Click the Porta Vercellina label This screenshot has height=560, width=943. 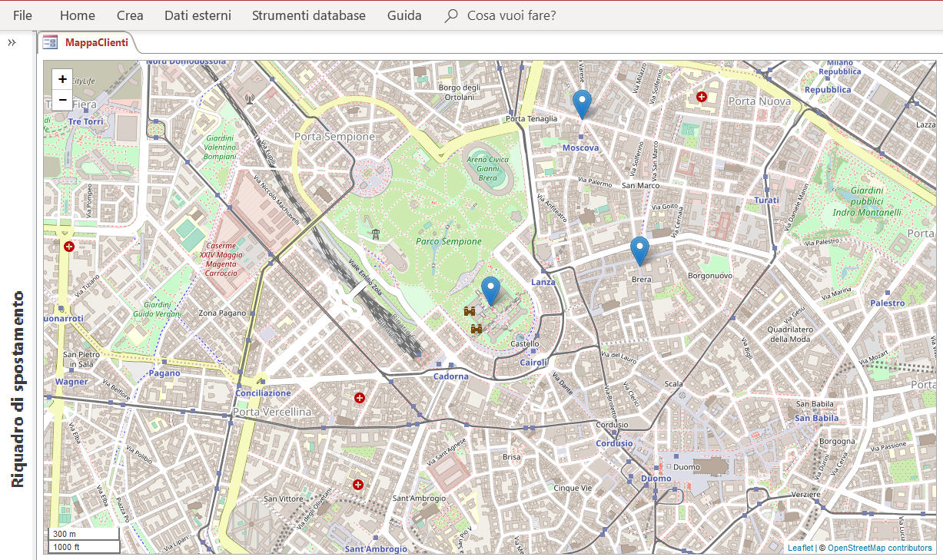coord(272,413)
